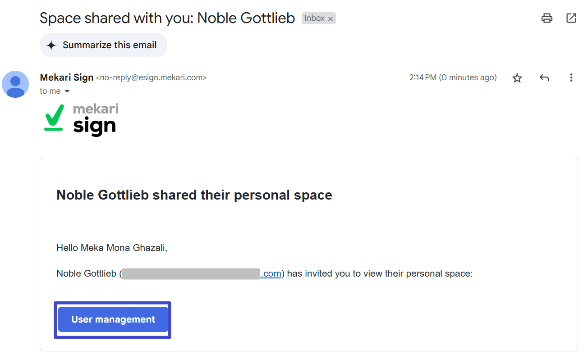588x364 pixels.
Task: Select the no-reply@esign.mekari.com address
Action: pos(152,78)
